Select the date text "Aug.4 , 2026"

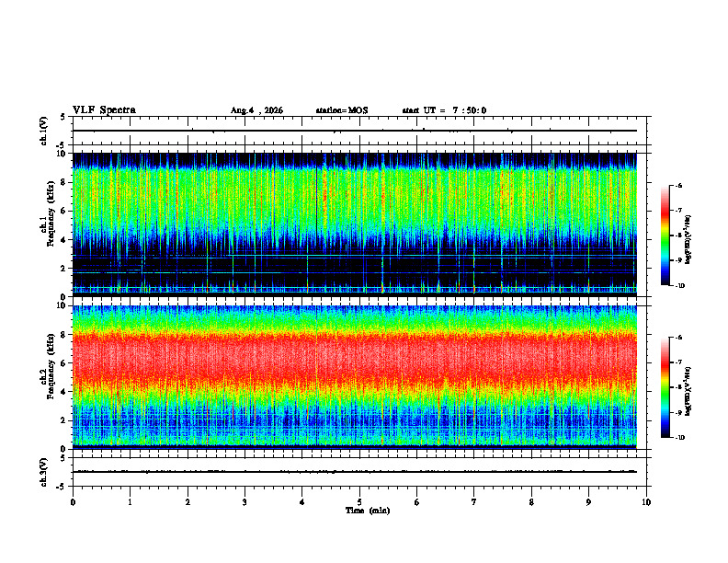tap(256, 110)
